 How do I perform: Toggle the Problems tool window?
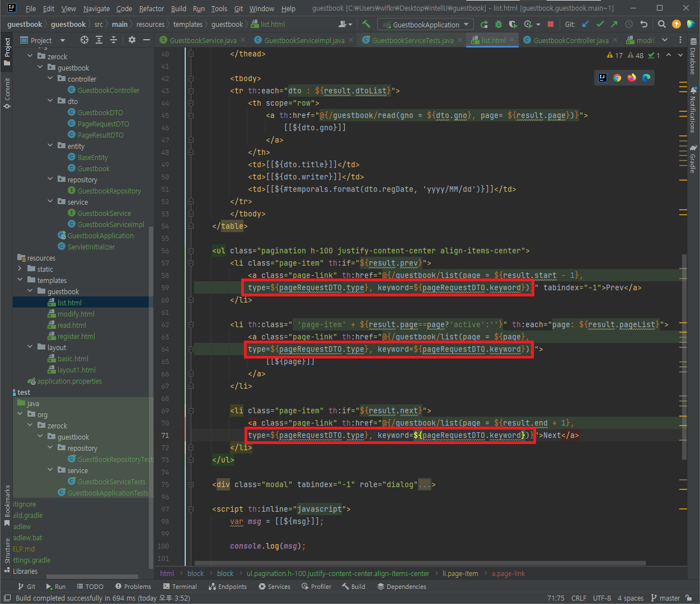coord(133,587)
